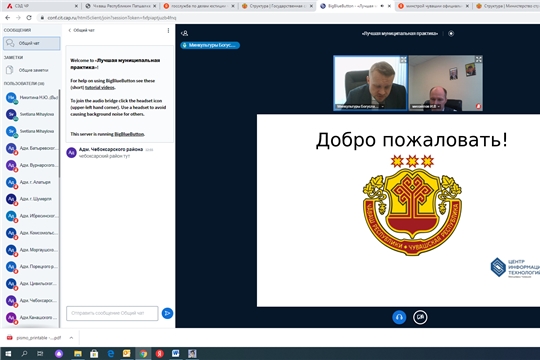Select user Адм. Моргаушского

point(31,250)
